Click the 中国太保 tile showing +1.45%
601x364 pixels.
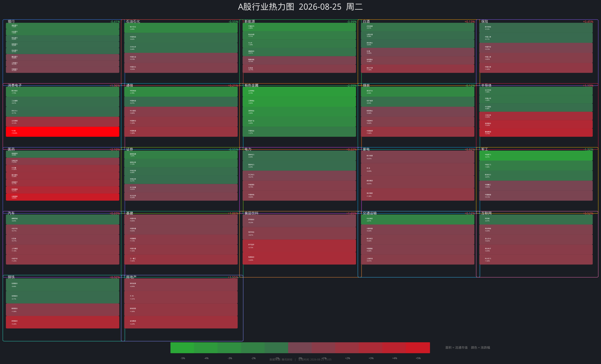536,68
